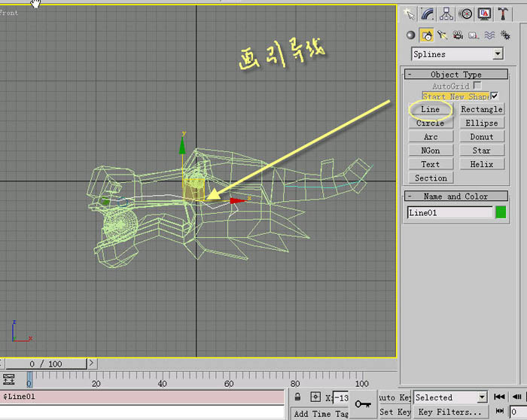Click the Start New Shape button

pyautogui.click(x=456, y=96)
